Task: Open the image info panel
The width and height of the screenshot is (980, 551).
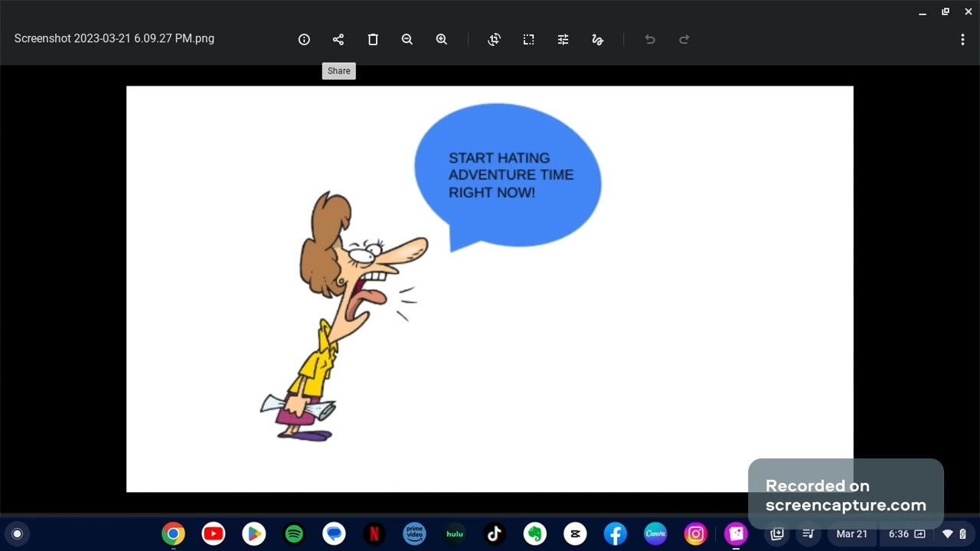Action: coord(304,40)
